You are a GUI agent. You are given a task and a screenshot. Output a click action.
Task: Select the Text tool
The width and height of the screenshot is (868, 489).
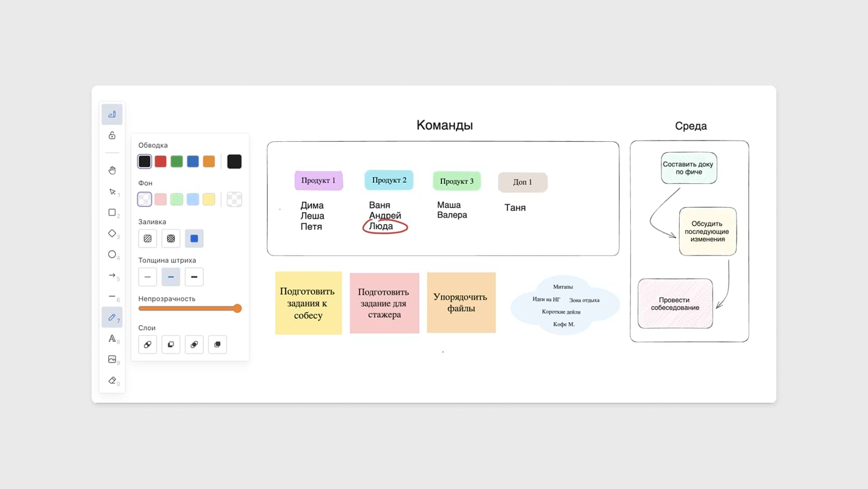pos(112,339)
